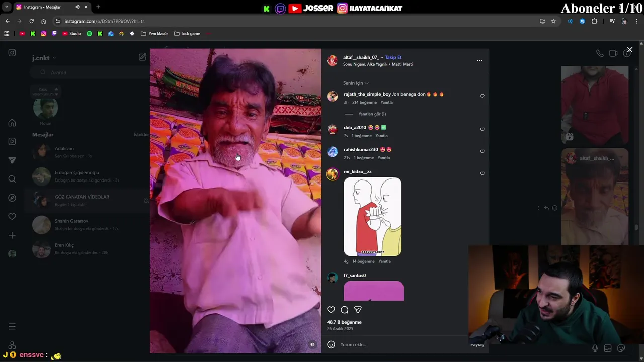Reply to mr_kidxo__zz's GIF comment

point(384,261)
